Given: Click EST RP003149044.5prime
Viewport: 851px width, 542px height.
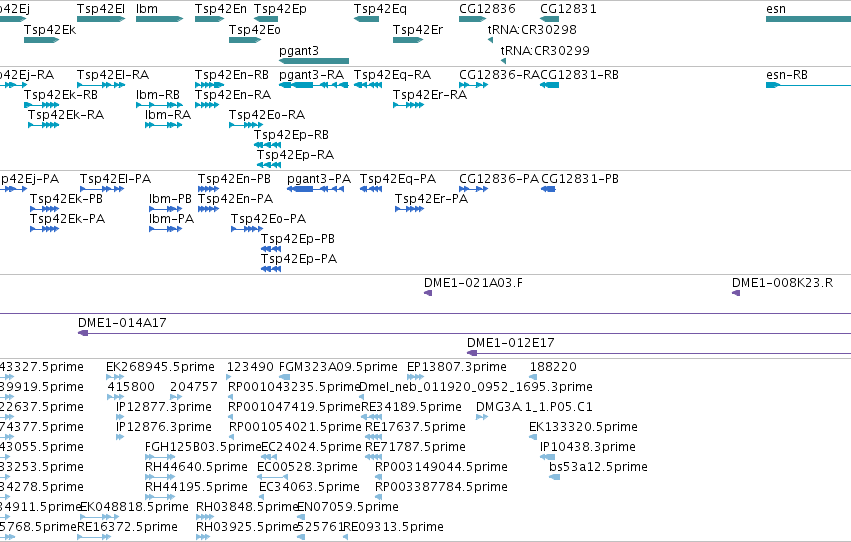Looking at the screenshot, I should (378, 477).
